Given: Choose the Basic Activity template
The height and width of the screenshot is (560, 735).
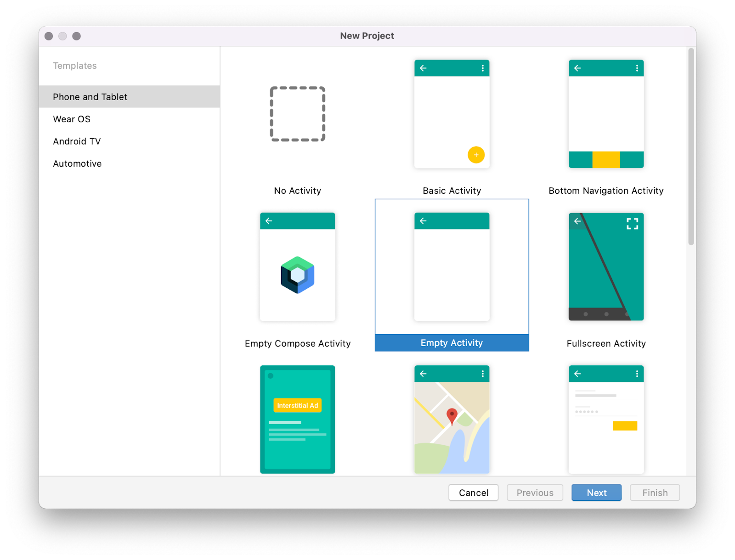Looking at the screenshot, I should pos(452,115).
